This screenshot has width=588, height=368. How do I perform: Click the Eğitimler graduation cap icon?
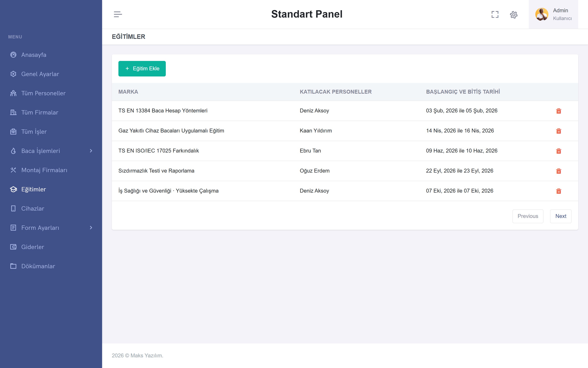[x=13, y=189]
